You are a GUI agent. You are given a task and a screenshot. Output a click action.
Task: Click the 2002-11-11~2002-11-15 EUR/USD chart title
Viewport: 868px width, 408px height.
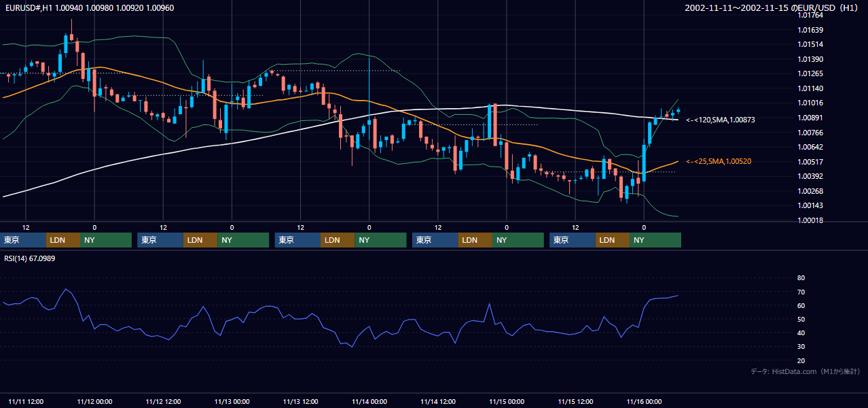(772, 8)
